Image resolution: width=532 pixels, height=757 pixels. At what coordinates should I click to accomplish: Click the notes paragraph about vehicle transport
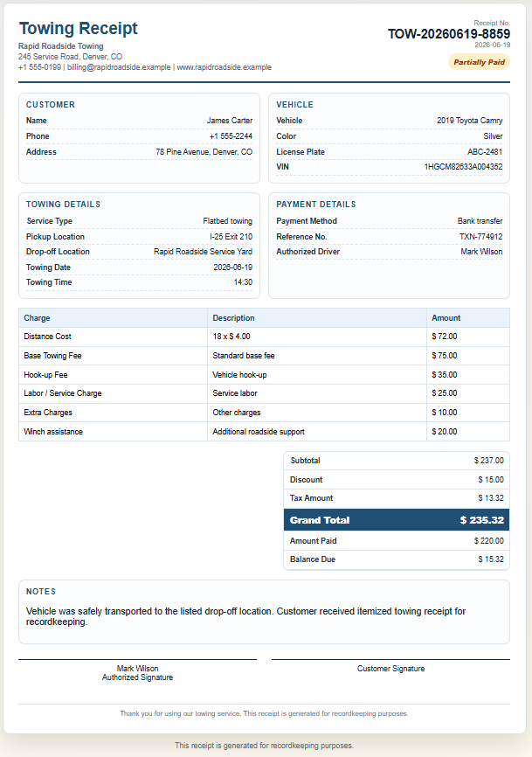[x=246, y=616]
